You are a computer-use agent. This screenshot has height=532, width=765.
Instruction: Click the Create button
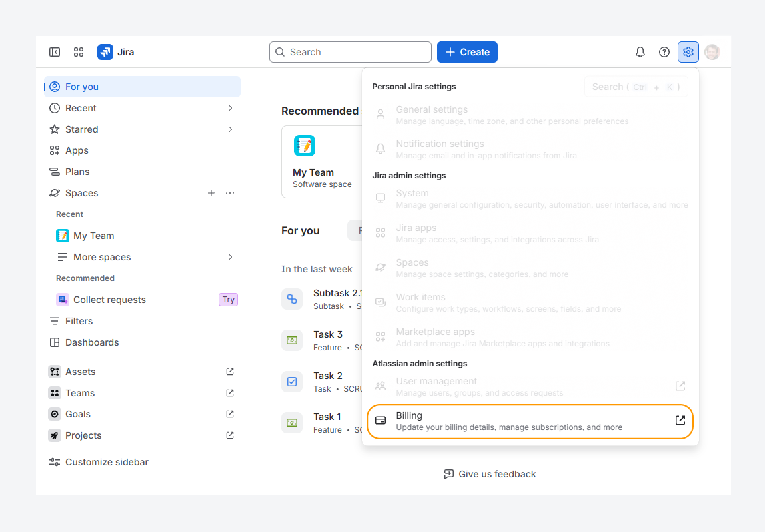467,52
